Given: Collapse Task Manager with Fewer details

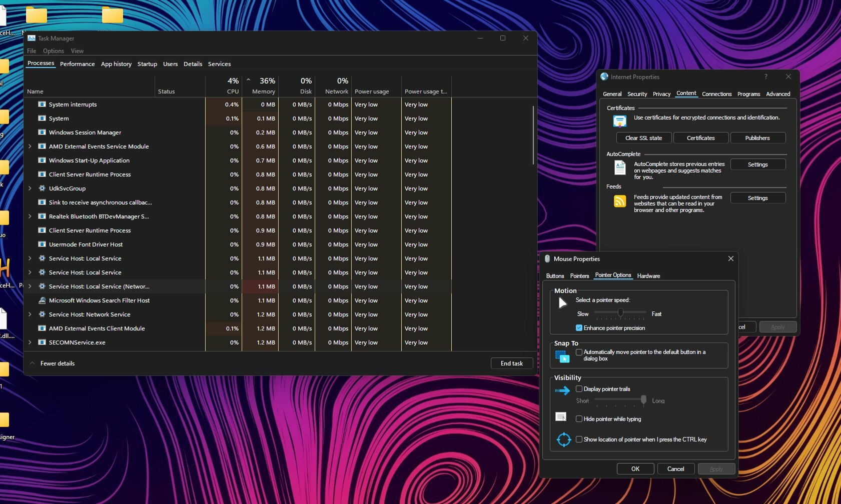Looking at the screenshot, I should point(52,363).
